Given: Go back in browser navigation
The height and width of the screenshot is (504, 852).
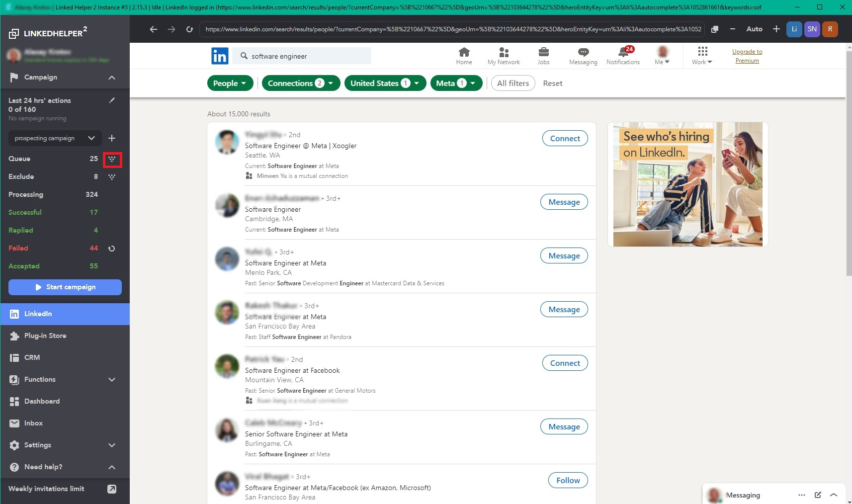Looking at the screenshot, I should click(x=154, y=29).
